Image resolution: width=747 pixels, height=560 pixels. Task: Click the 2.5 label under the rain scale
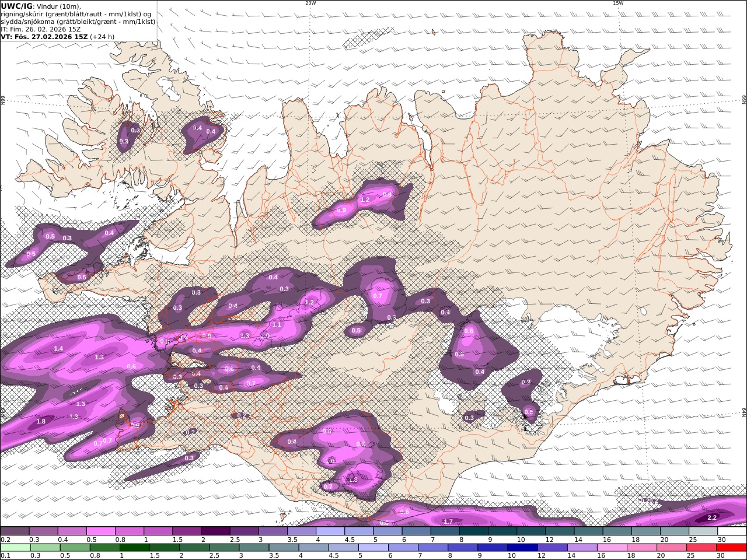(x=214, y=555)
